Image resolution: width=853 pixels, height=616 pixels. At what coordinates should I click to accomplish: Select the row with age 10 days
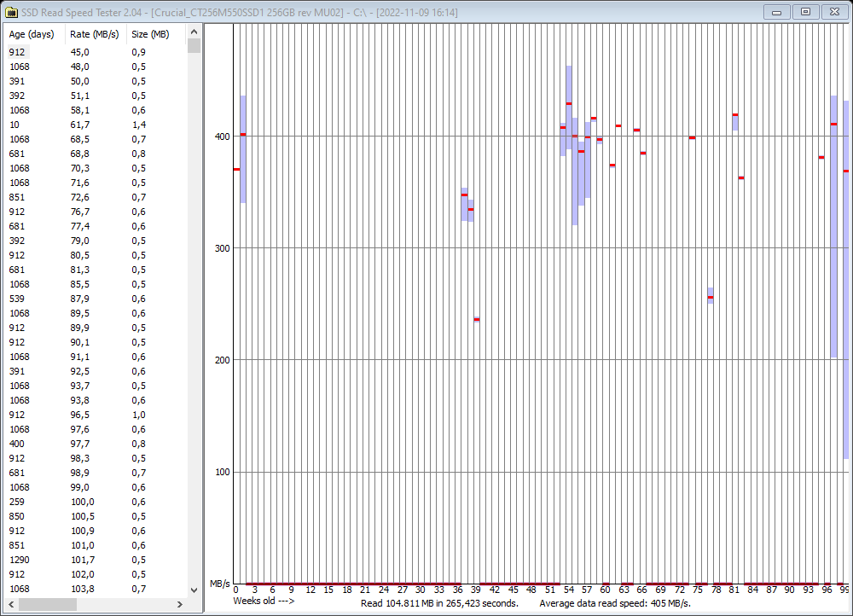[96, 125]
